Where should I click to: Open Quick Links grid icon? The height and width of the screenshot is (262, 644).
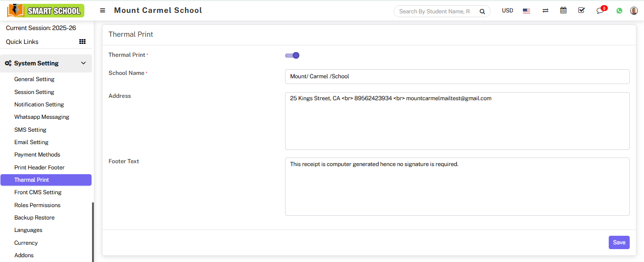tap(82, 42)
